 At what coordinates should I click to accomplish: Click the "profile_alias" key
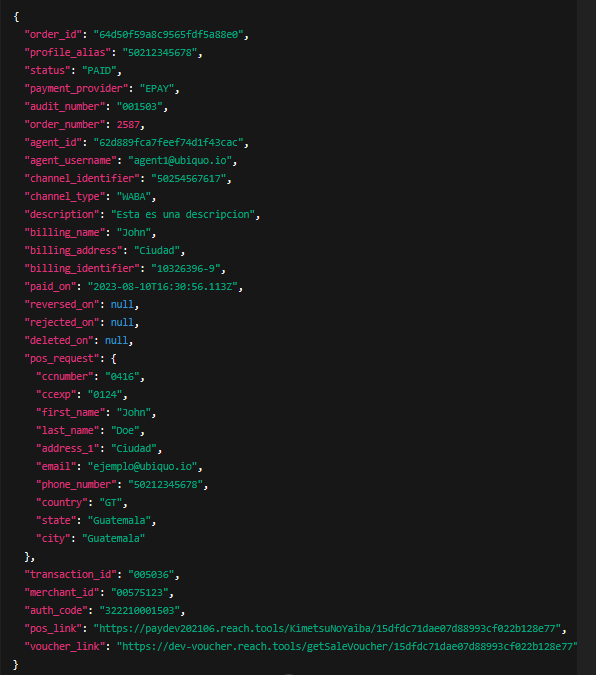[x=68, y=53]
